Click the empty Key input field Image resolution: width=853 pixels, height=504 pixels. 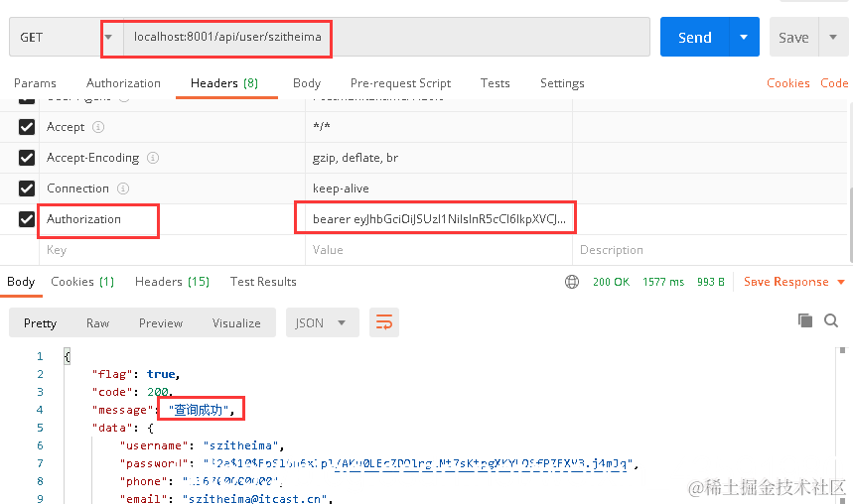[x=172, y=250]
